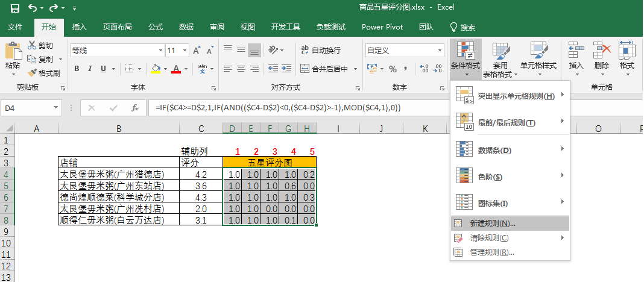Apply comma style
Image resolution: width=644 pixels, height=282 pixels.
tap(406, 69)
